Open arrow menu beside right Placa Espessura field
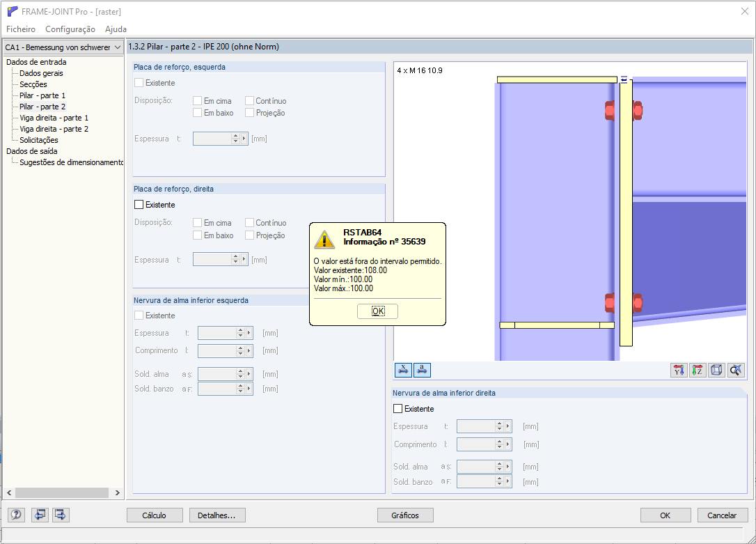756x544 pixels. (x=244, y=259)
